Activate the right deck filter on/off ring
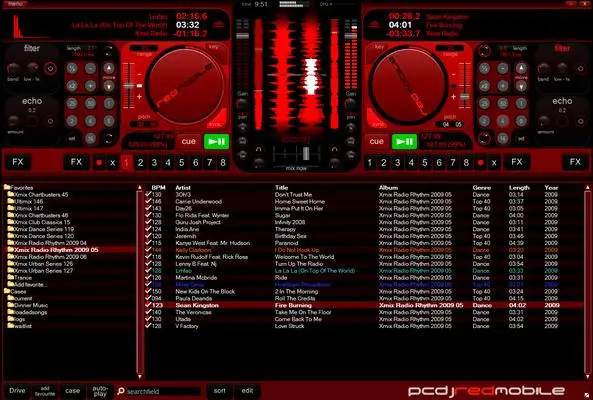The height and width of the screenshot is (400, 593). coord(580,68)
